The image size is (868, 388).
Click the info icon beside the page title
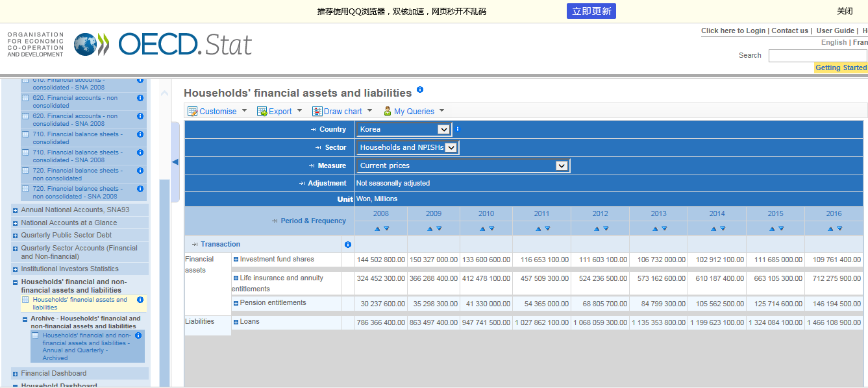coord(420,90)
